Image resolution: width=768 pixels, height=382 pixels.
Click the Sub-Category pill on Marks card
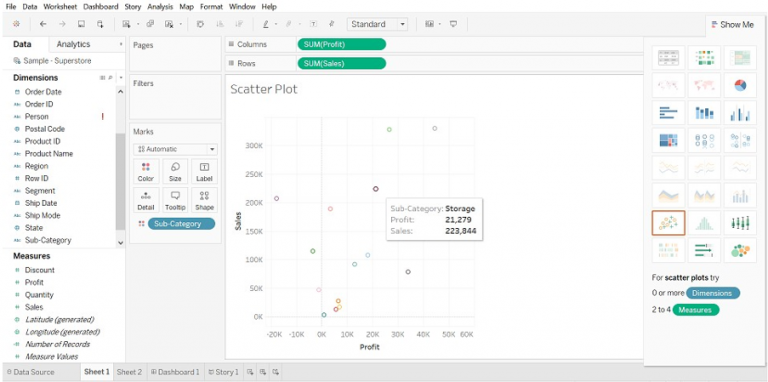[x=181, y=224]
